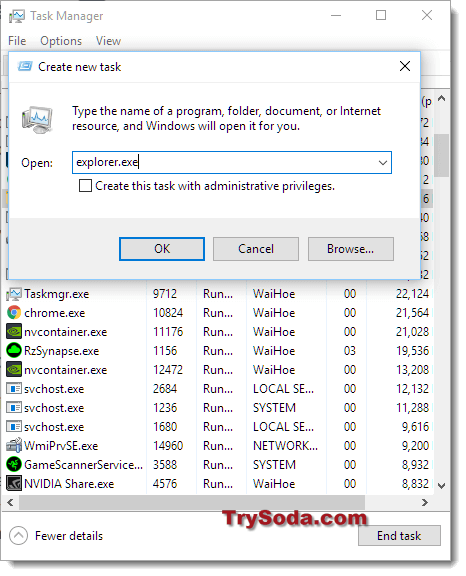The width and height of the screenshot is (466, 576).
Task: Click the NVIDIA Share.exe icon
Action: [x=14, y=484]
